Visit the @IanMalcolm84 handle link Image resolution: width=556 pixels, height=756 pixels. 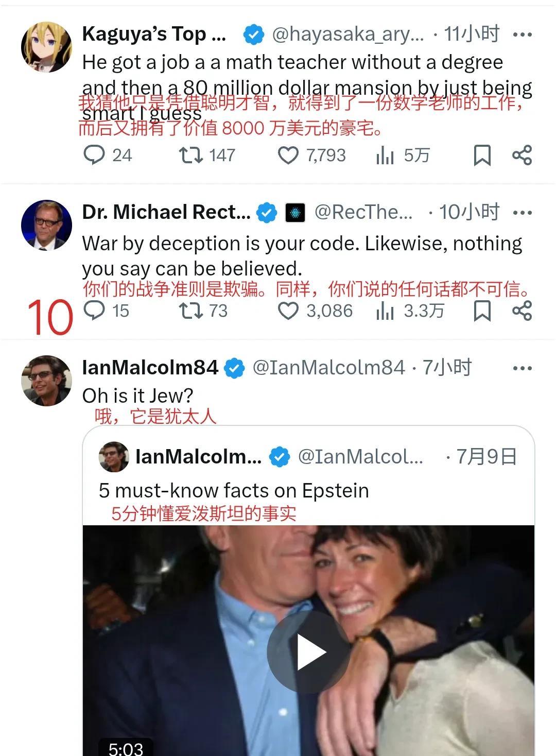pos(328,368)
